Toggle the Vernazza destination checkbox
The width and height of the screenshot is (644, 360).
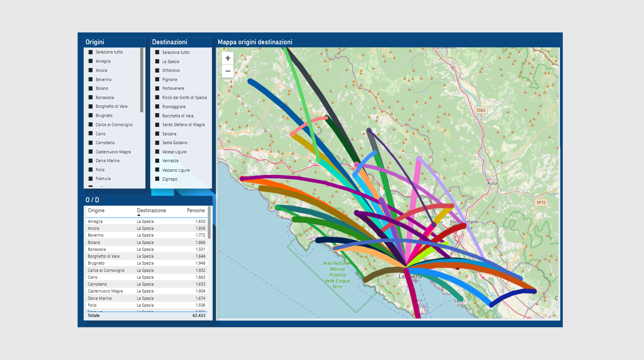(157, 160)
